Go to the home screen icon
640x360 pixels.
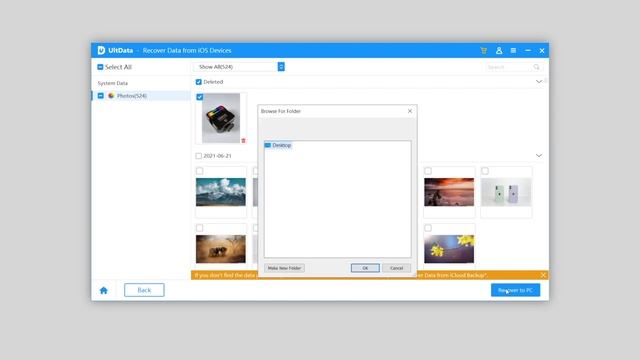(x=104, y=290)
